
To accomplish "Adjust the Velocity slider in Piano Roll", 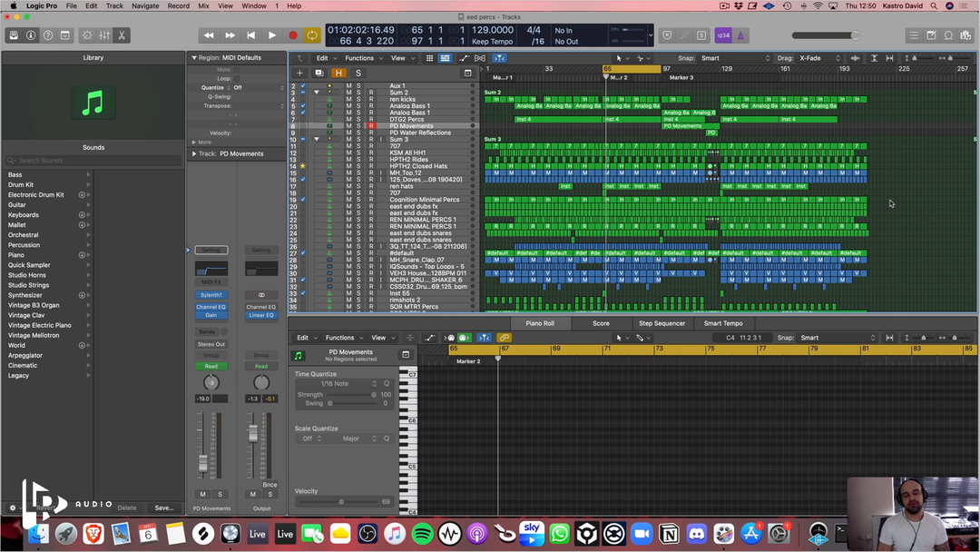I will coord(341,501).
